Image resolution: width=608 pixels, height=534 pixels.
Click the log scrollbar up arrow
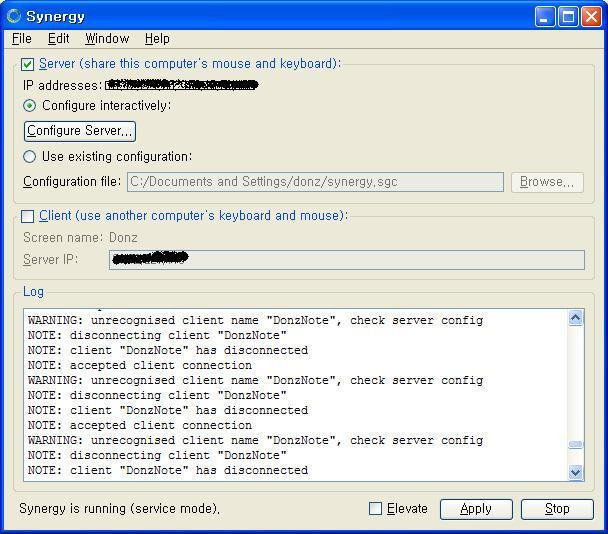[575, 318]
